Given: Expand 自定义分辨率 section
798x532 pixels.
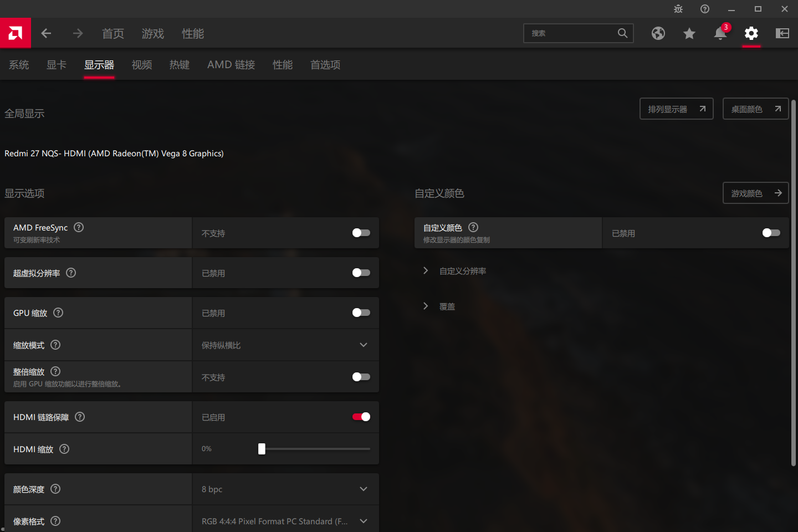Looking at the screenshot, I should 454,271.
